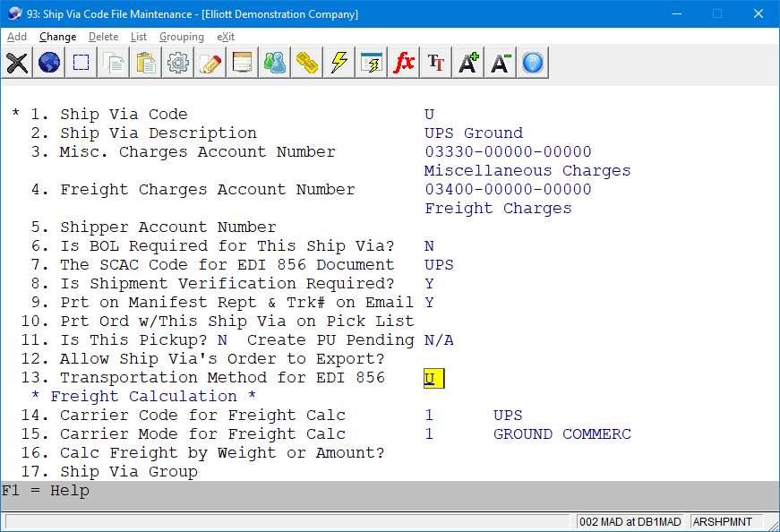
Task: Click the yellow lightning bolt icon
Action: (x=339, y=63)
